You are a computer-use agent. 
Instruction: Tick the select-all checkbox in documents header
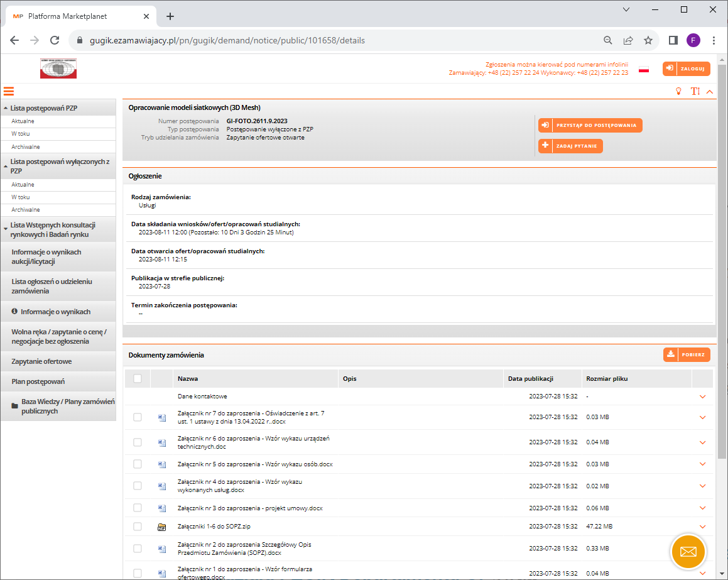[138, 378]
